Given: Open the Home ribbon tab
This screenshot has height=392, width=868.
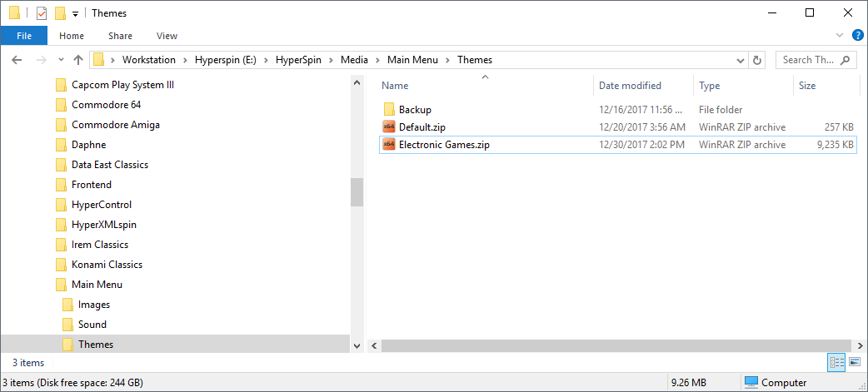Looking at the screenshot, I should tap(72, 36).
